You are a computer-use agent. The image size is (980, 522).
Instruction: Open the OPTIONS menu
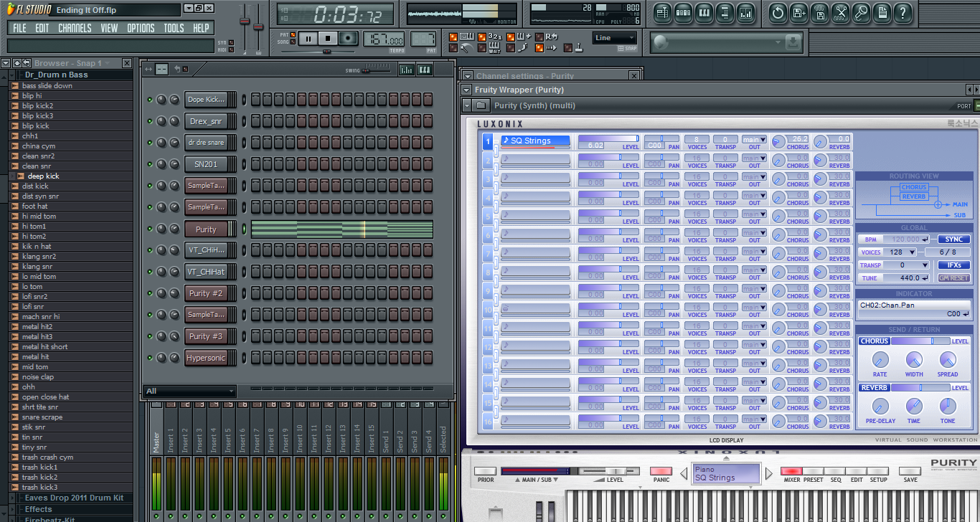tap(141, 28)
